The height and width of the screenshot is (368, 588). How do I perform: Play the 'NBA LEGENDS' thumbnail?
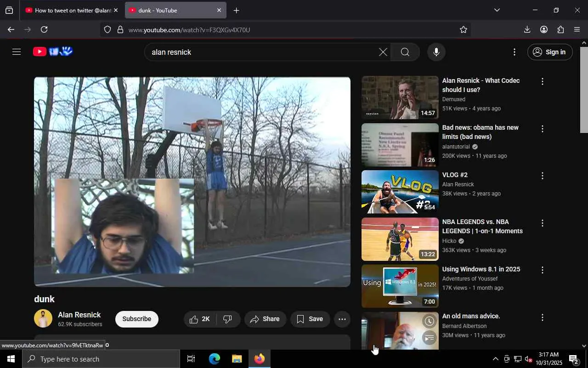(x=400, y=239)
